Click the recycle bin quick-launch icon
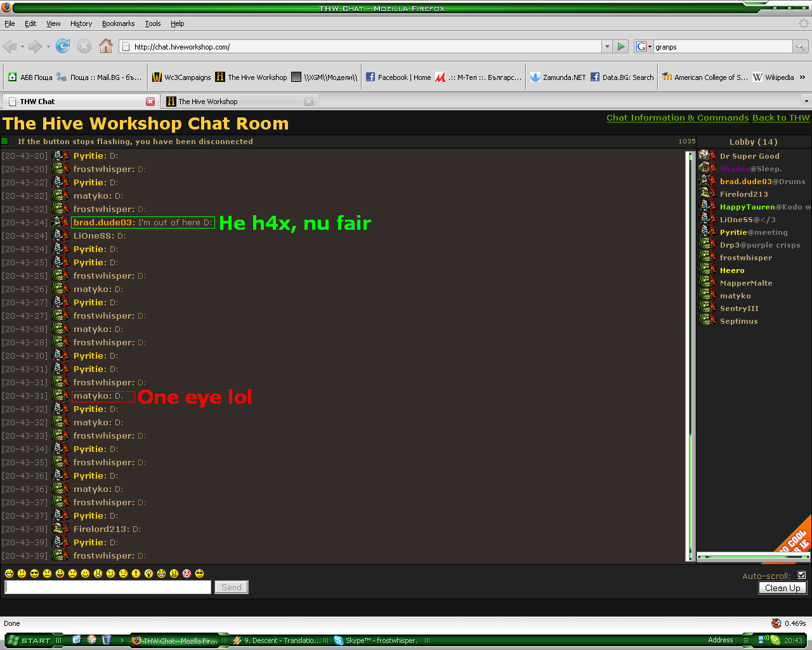This screenshot has width=812, height=650. tap(107, 640)
